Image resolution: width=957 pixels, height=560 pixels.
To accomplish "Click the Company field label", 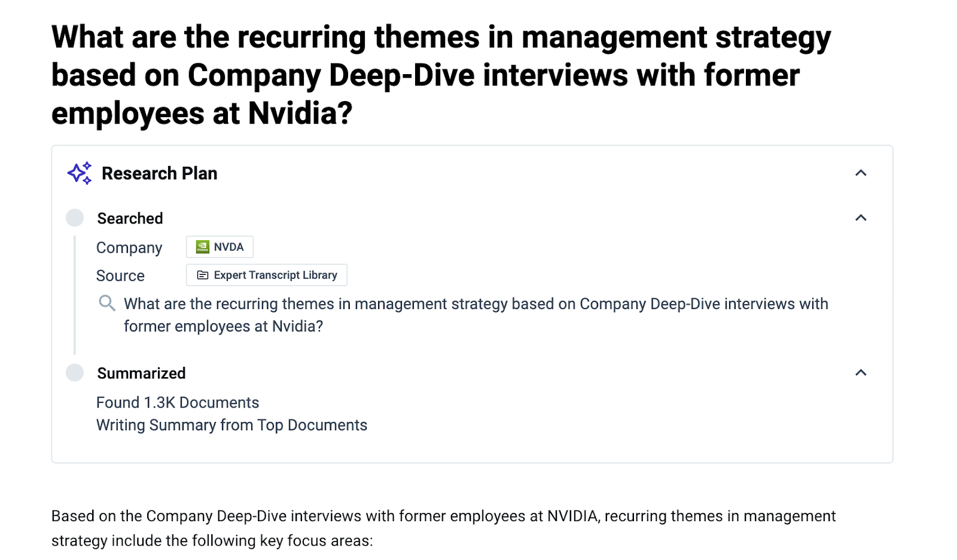I will [129, 247].
